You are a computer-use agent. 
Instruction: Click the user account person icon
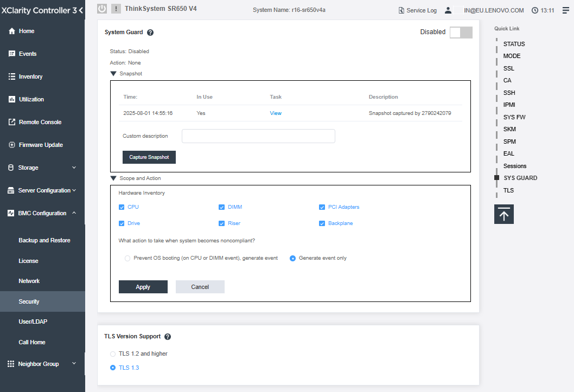click(448, 10)
